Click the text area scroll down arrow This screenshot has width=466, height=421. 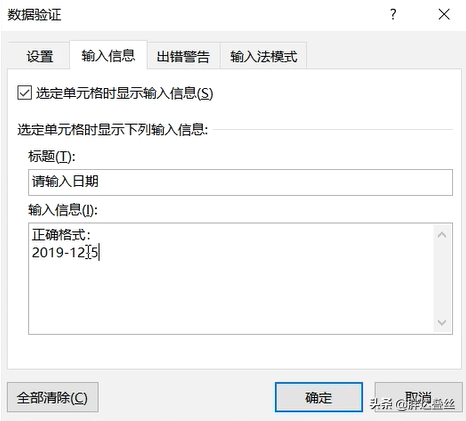click(x=442, y=322)
